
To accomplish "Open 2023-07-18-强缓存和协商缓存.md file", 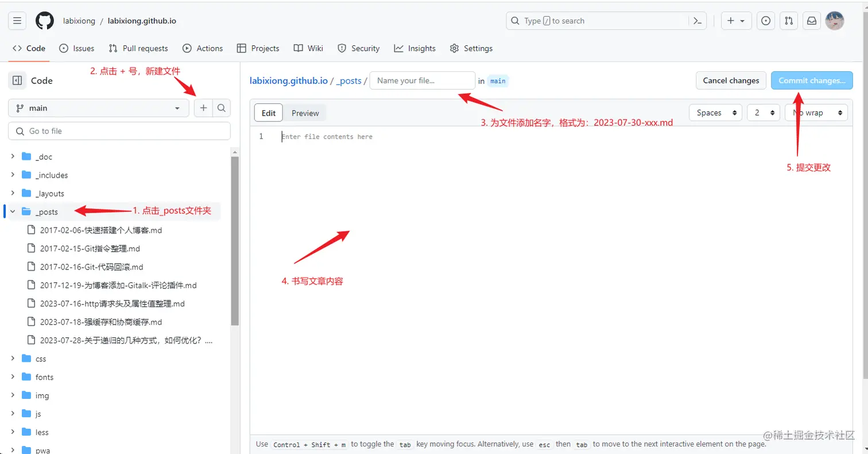I will [x=101, y=322].
